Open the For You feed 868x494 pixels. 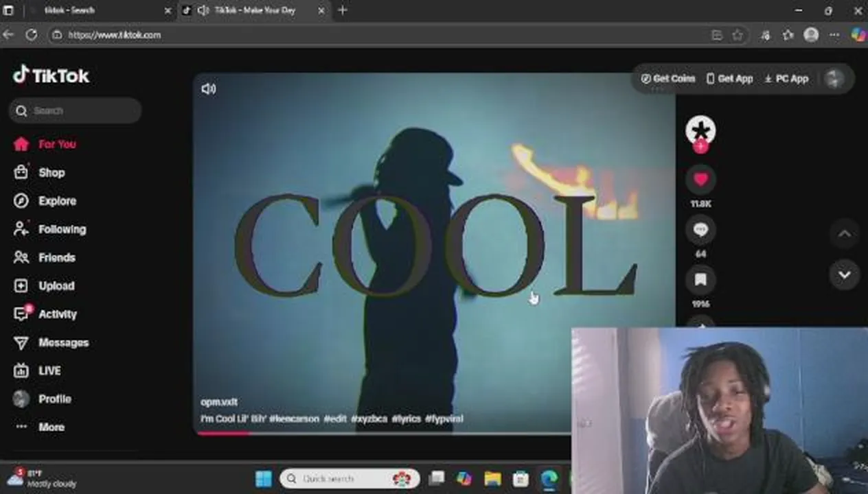[x=45, y=144]
